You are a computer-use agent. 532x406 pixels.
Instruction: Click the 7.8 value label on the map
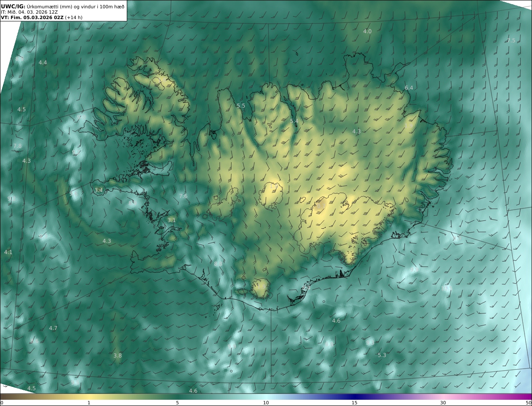coord(17,146)
